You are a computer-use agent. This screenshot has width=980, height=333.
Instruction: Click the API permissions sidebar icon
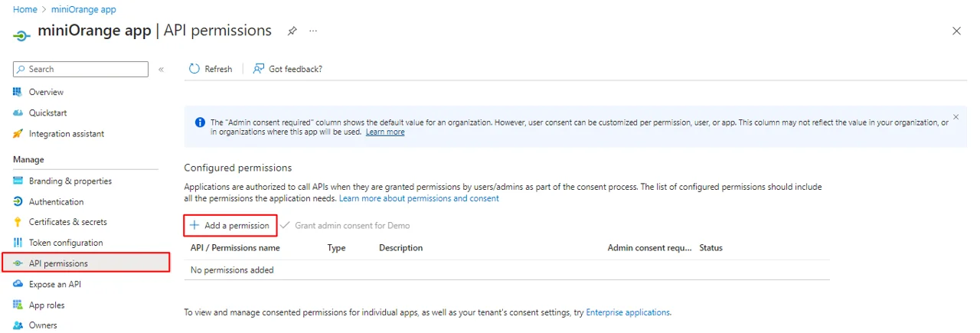(x=18, y=263)
